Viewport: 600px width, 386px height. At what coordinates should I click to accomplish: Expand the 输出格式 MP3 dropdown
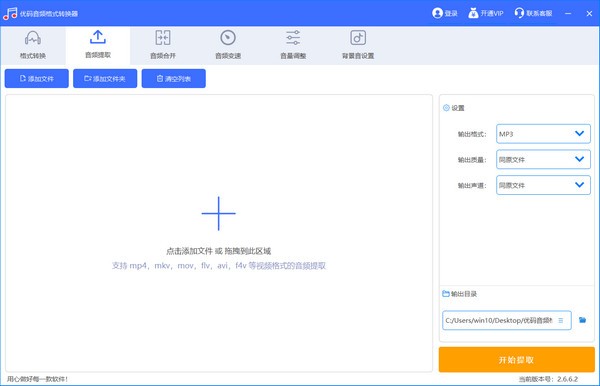click(x=543, y=134)
